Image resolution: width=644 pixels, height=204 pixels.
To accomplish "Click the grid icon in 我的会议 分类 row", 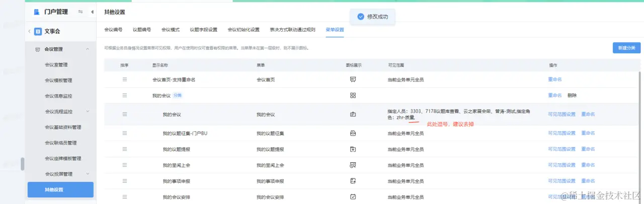I will [353, 95].
